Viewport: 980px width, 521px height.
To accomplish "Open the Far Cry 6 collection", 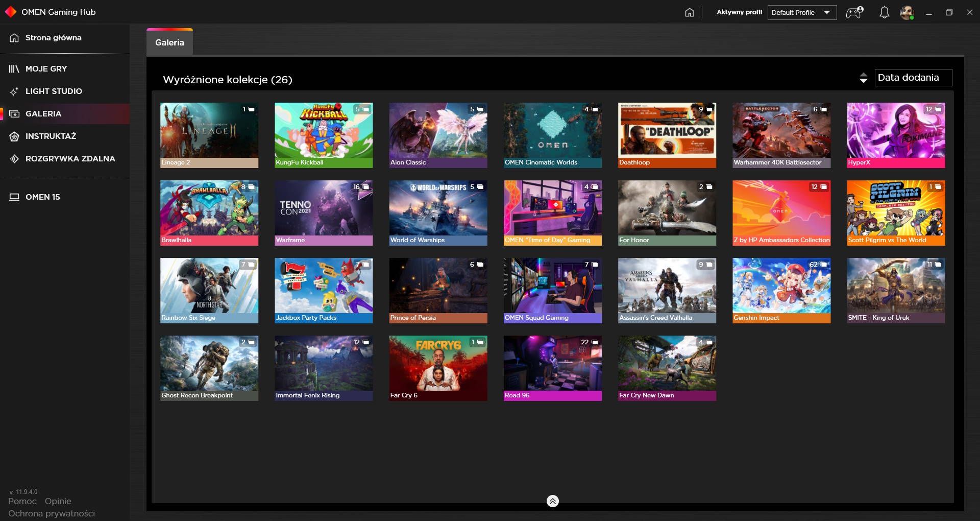I will [x=438, y=368].
